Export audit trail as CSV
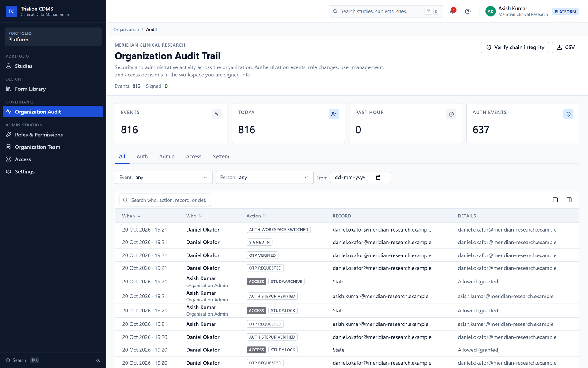 coord(565,47)
